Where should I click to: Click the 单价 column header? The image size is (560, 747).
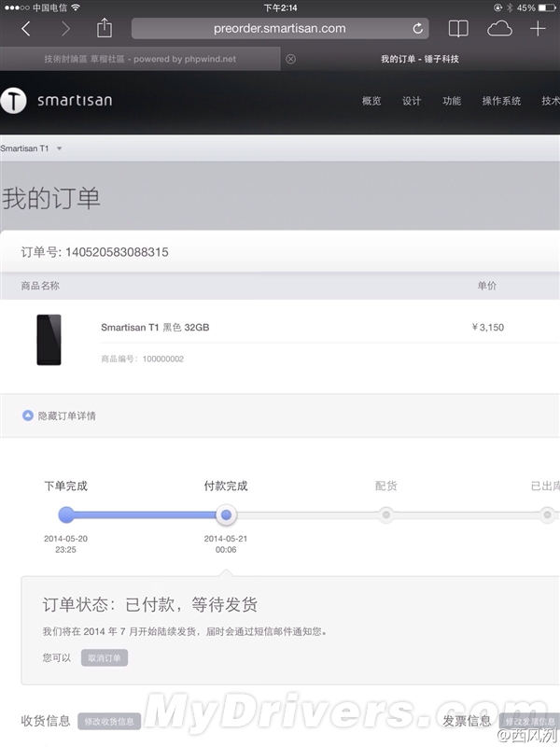point(486,286)
